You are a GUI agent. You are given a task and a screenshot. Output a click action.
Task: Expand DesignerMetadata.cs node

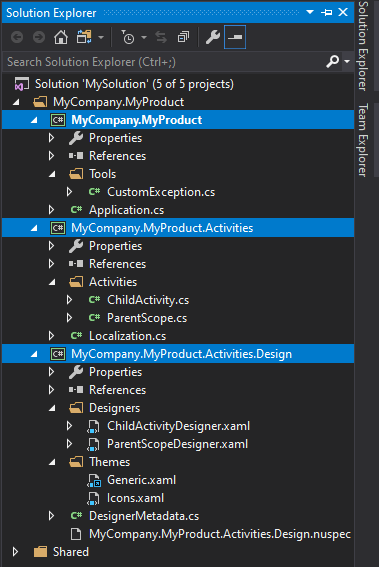pyautogui.click(x=51, y=516)
